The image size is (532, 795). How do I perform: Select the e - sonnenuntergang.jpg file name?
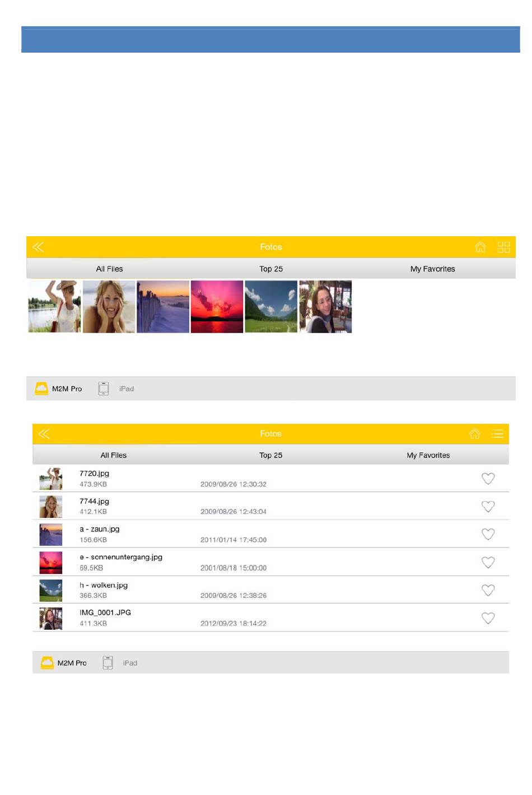(x=121, y=557)
